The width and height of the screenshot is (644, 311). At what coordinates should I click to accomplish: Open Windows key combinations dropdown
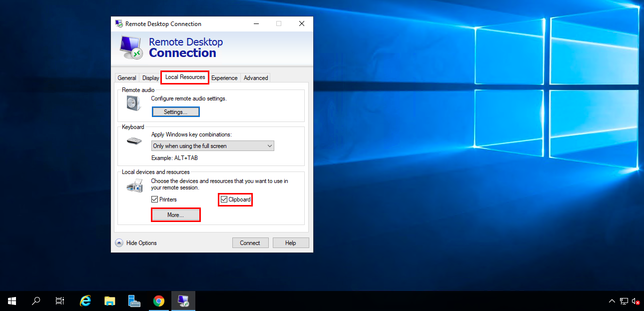point(213,146)
